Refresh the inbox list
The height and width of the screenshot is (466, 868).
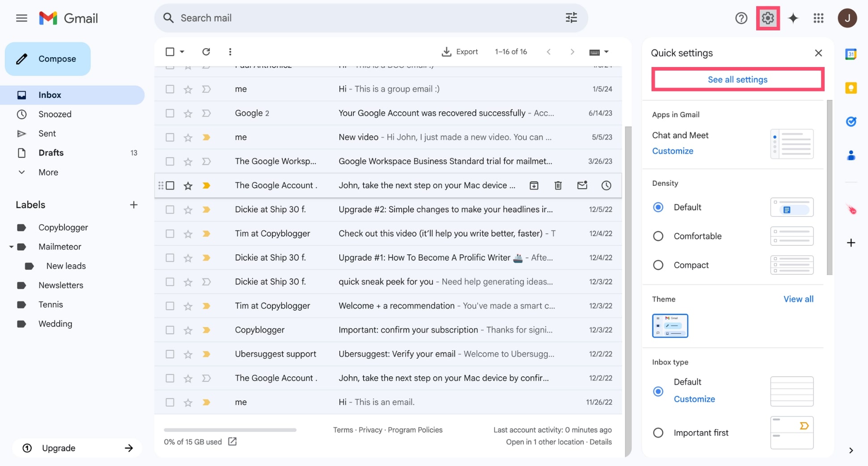coord(206,52)
